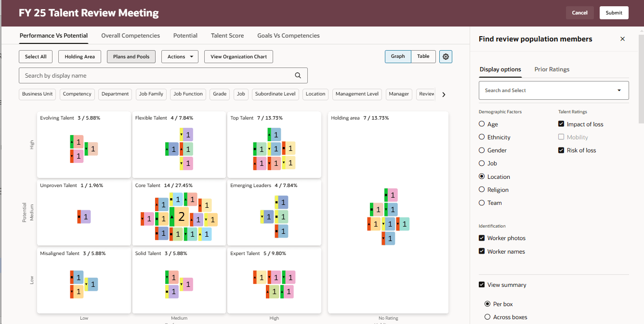Switch to Table view
Image resolution: width=644 pixels, height=324 pixels.
pyautogui.click(x=423, y=56)
